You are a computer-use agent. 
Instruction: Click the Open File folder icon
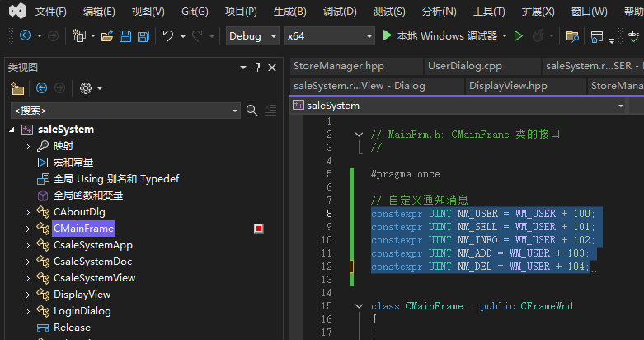tap(107, 36)
